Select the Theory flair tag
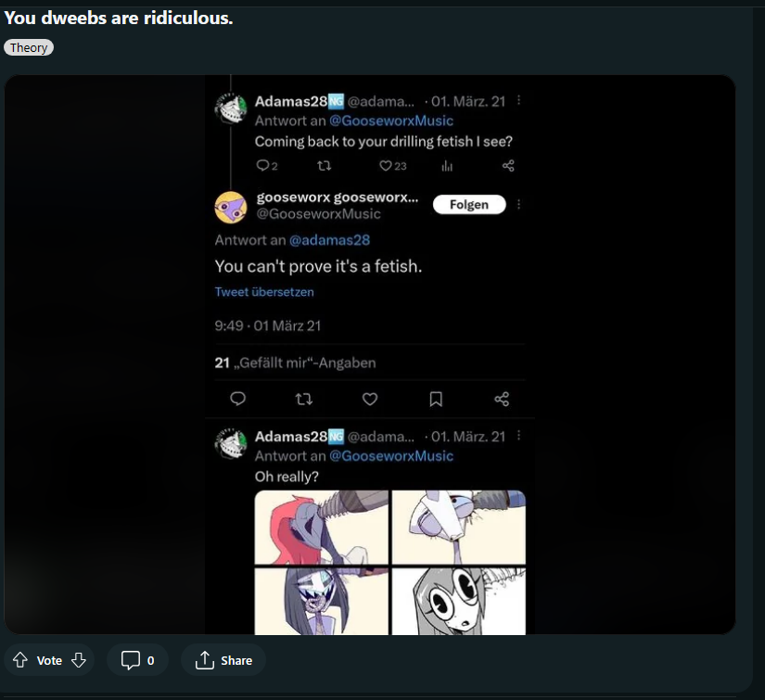The height and width of the screenshot is (700, 765). pyautogui.click(x=29, y=47)
